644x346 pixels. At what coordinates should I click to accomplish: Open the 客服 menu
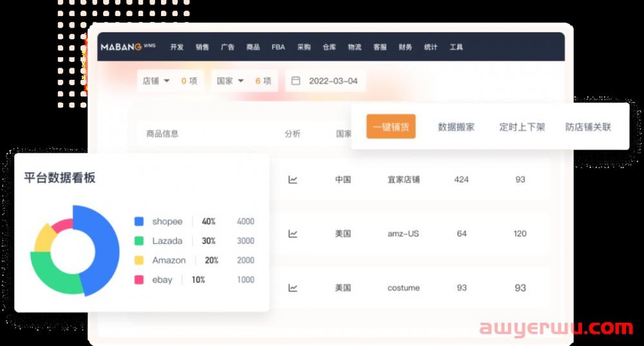[380, 47]
